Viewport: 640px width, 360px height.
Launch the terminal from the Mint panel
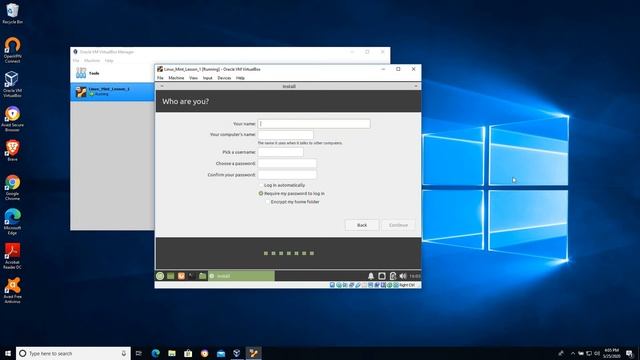click(x=191, y=276)
